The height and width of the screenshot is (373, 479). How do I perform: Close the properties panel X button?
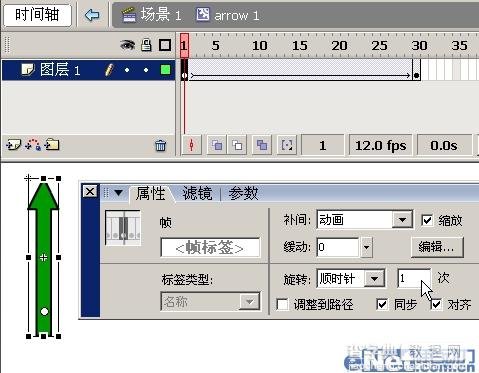click(x=90, y=191)
